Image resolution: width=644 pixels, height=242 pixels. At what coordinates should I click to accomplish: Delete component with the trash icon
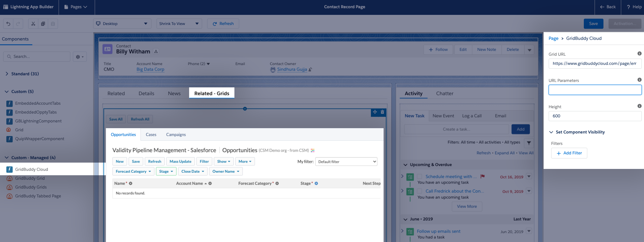(x=382, y=112)
